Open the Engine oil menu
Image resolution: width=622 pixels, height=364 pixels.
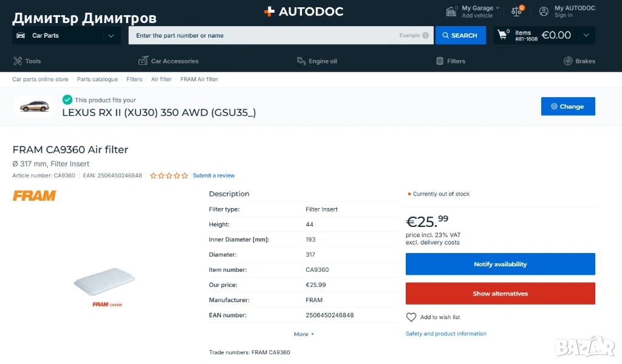316,61
